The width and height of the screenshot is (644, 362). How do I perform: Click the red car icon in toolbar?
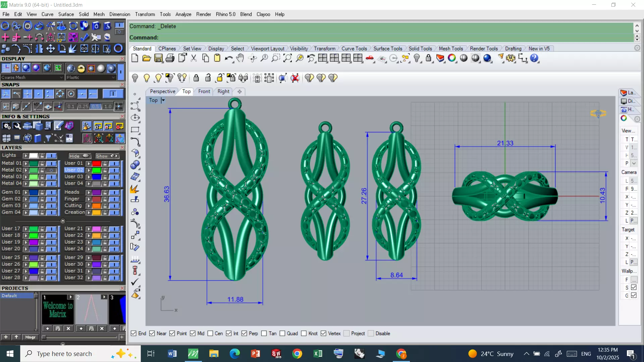click(370, 58)
